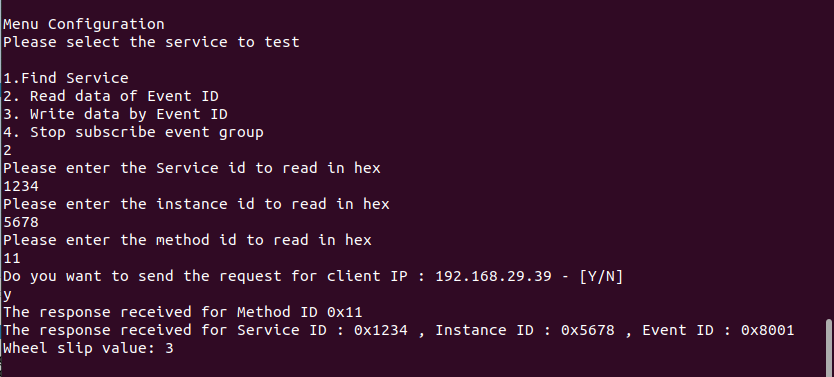This screenshot has width=834, height=377.
Task: Click the entered instance id 5678
Action: (x=21, y=222)
